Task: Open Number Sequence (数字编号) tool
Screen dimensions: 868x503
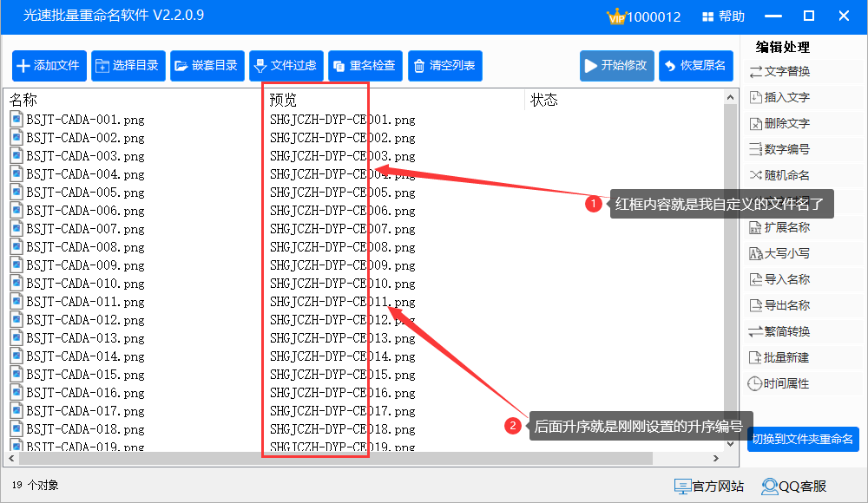Action: click(780, 149)
